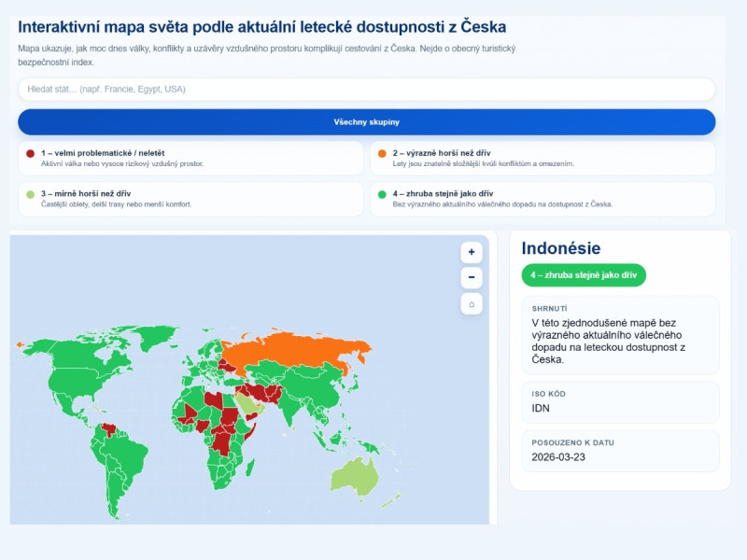Focus the 'Hledat stát' search field
747x560 pixels.
point(366,90)
